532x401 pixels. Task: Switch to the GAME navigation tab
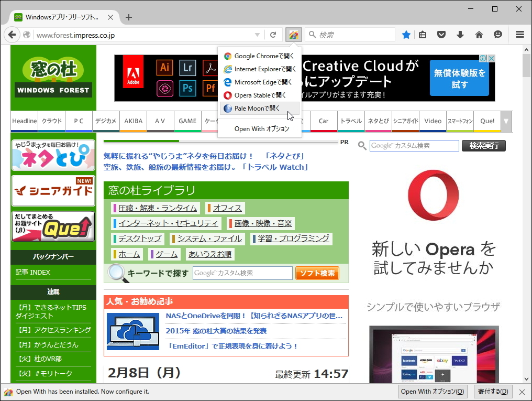click(187, 121)
